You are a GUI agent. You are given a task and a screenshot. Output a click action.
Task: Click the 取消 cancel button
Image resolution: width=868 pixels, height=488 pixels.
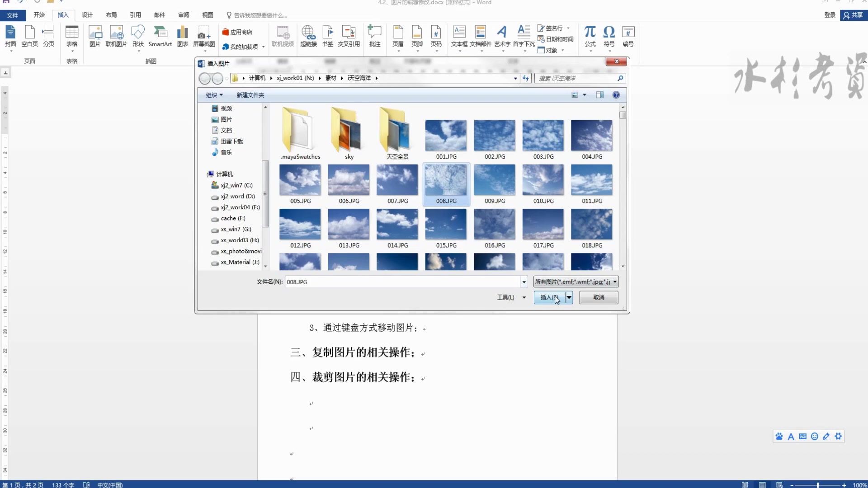point(598,297)
